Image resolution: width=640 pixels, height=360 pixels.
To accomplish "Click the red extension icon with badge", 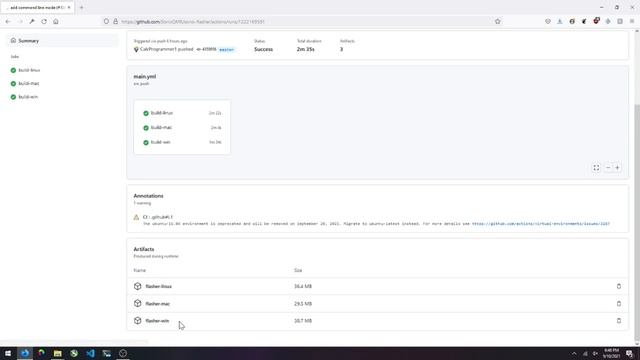I will pyautogui.click(x=596, y=21).
